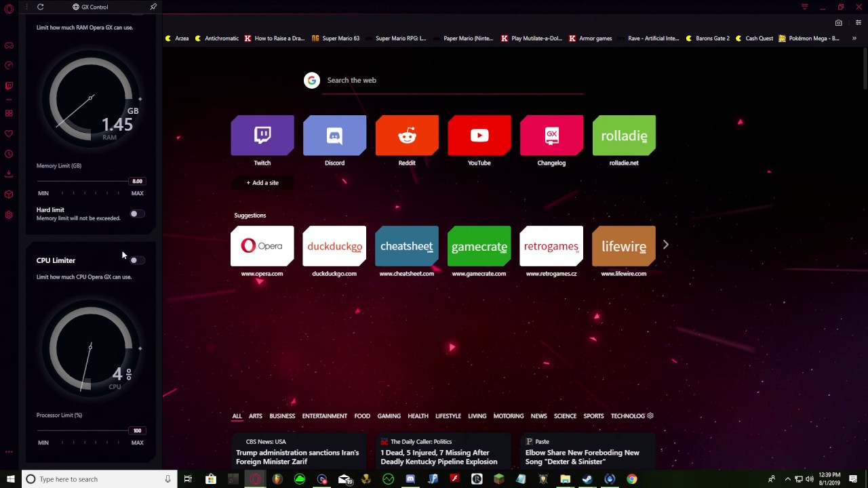Screen dimensions: 868x488
Task: Open Settings gear icon in sidebar
Action: pyautogui.click(x=9, y=215)
